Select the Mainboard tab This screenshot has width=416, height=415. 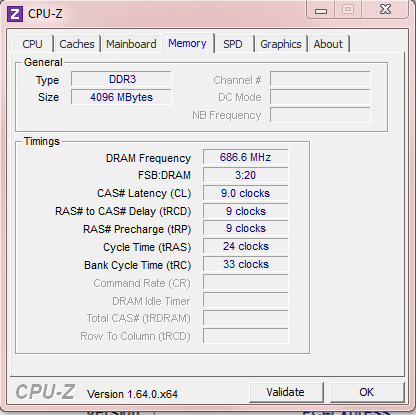tap(131, 44)
